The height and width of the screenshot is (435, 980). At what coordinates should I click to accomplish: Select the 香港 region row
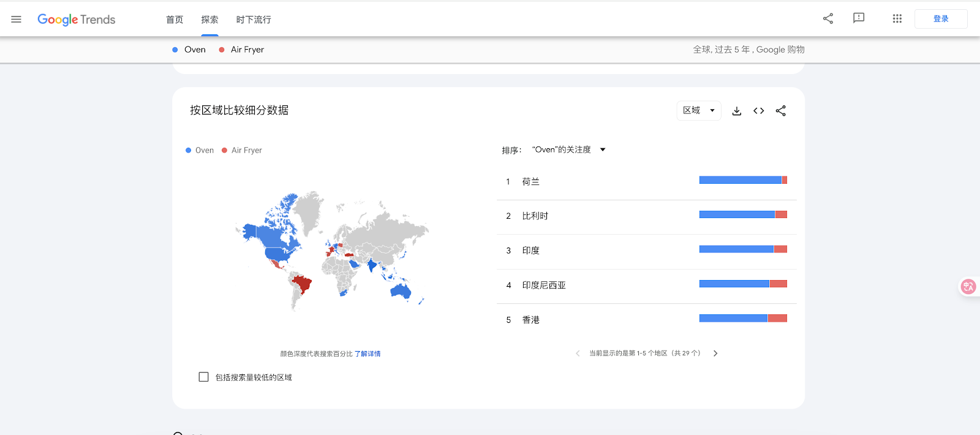(647, 320)
